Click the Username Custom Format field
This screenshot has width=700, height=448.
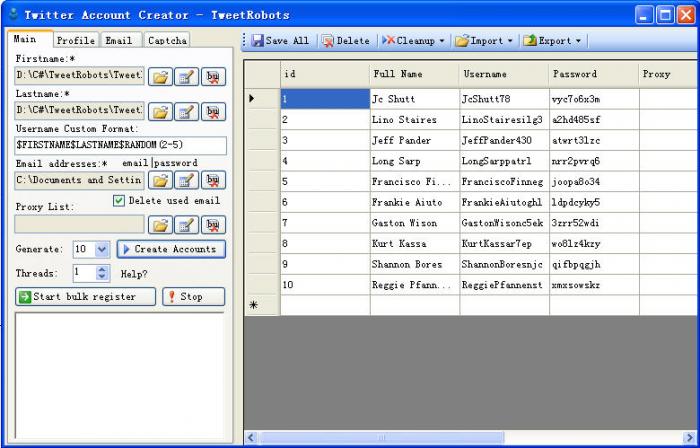tap(121, 145)
